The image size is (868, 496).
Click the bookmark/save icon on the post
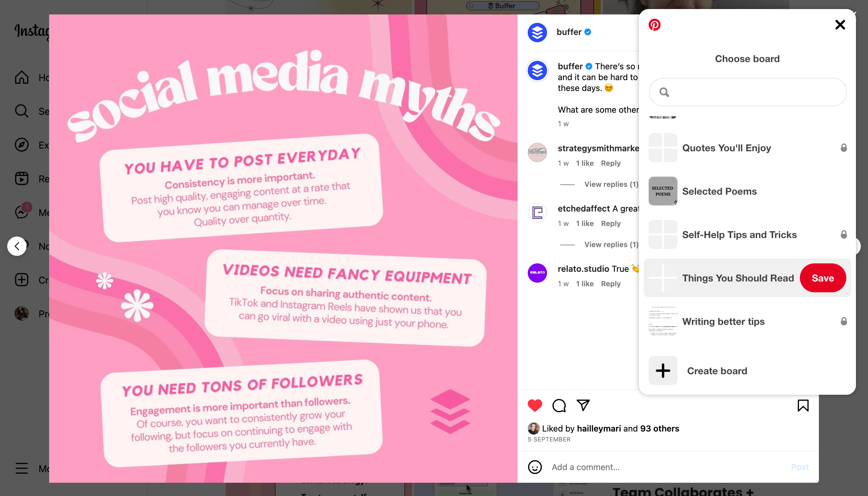[x=803, y=405]
